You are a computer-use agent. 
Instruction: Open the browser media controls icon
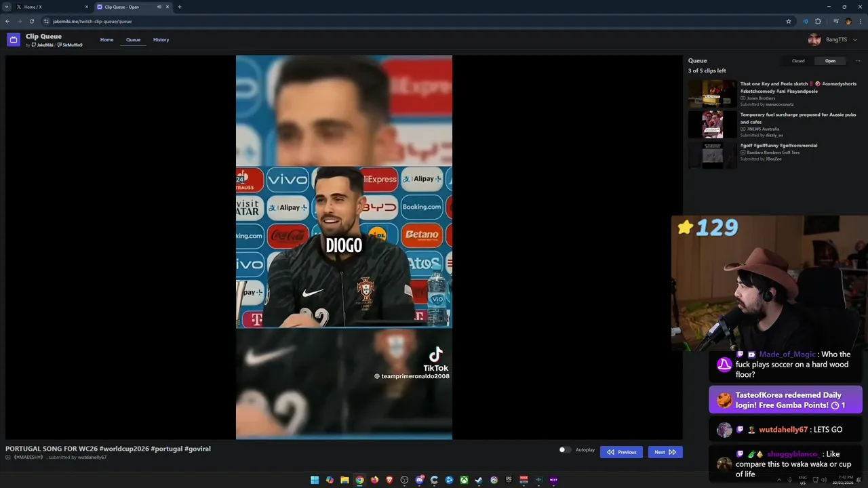(836, 21)
